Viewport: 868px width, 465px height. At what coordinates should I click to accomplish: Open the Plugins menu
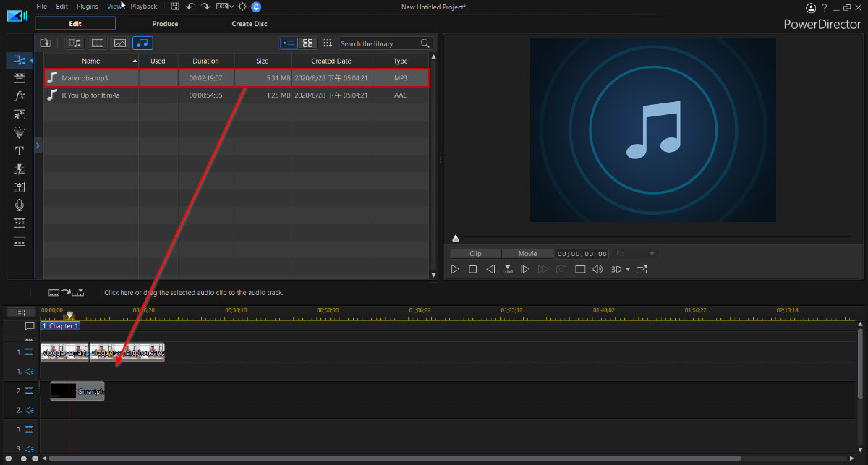(x=87, y=7)
